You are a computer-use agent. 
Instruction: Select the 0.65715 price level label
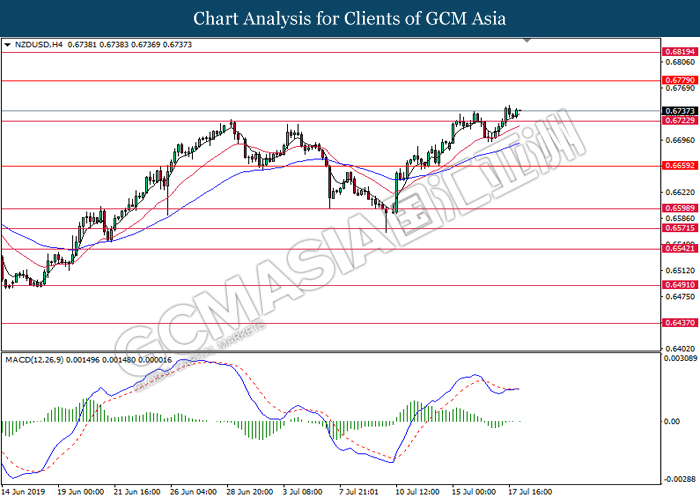[x=680, y=228]
